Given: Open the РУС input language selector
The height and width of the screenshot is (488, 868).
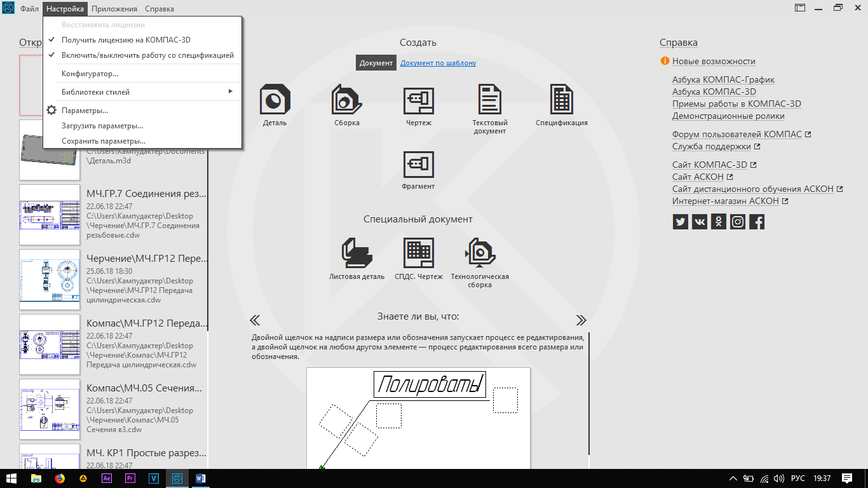Looking at the screenshot, I should [798, 478].
